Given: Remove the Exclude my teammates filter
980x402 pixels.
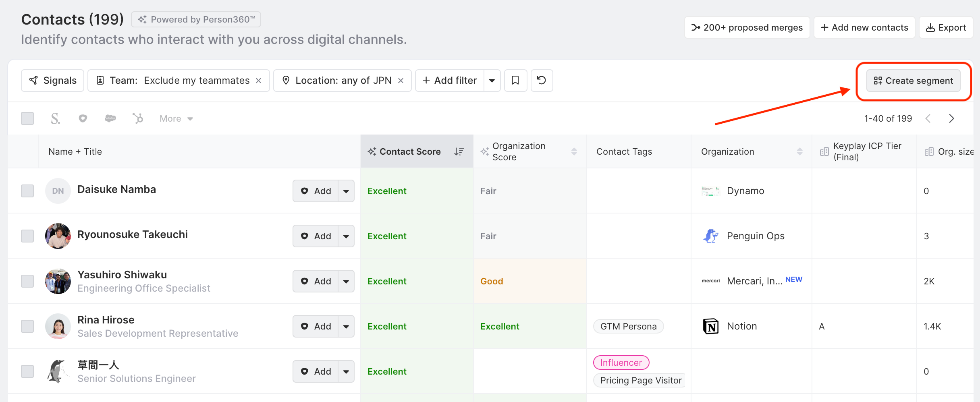Looking at the screenshot, I should (x=259, y=81).
